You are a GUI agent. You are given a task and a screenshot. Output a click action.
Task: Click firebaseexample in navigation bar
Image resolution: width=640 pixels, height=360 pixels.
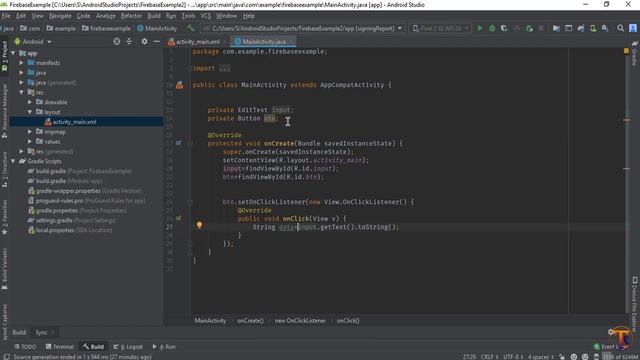point(106,28)
